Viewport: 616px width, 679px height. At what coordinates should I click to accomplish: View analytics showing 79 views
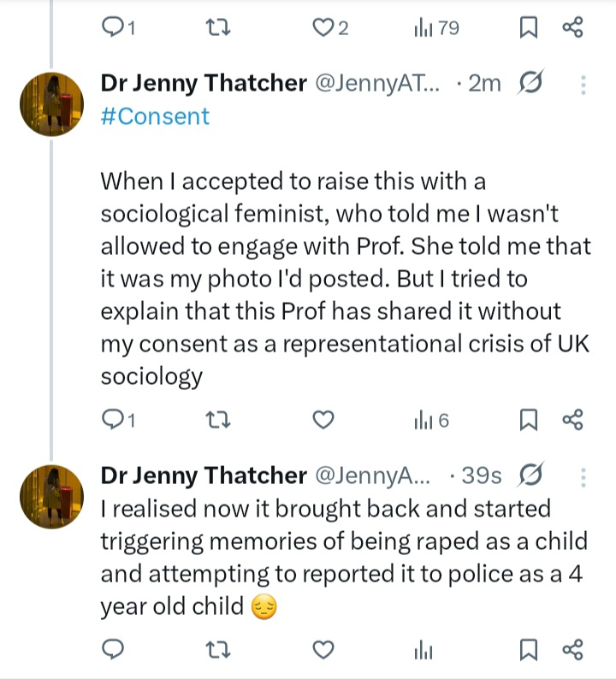point(436,28)
